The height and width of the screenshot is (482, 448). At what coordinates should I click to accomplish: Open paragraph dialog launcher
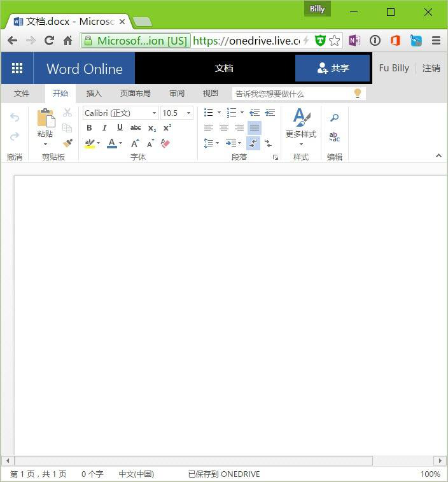tap(276, 157)
